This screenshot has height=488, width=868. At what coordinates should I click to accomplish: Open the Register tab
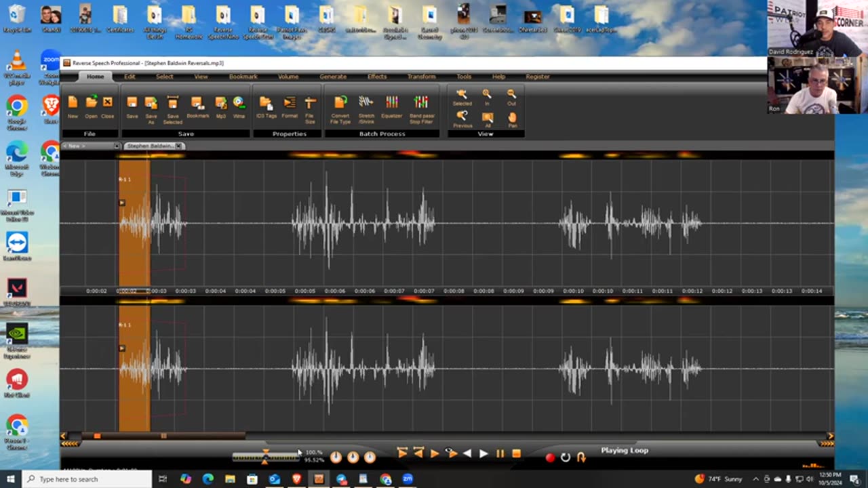click(538, 77)
